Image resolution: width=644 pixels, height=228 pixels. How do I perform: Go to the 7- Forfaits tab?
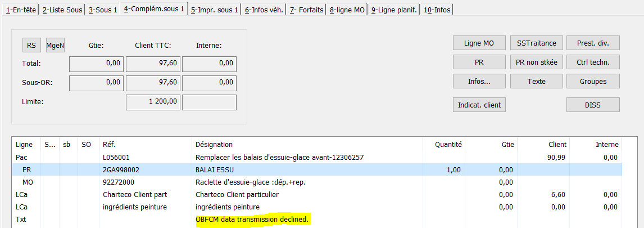pyautogui.click(x=306, y=10)
